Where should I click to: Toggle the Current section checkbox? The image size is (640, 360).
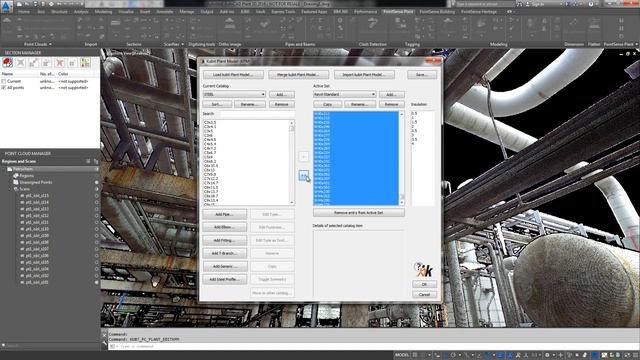[x=4, y=81]
